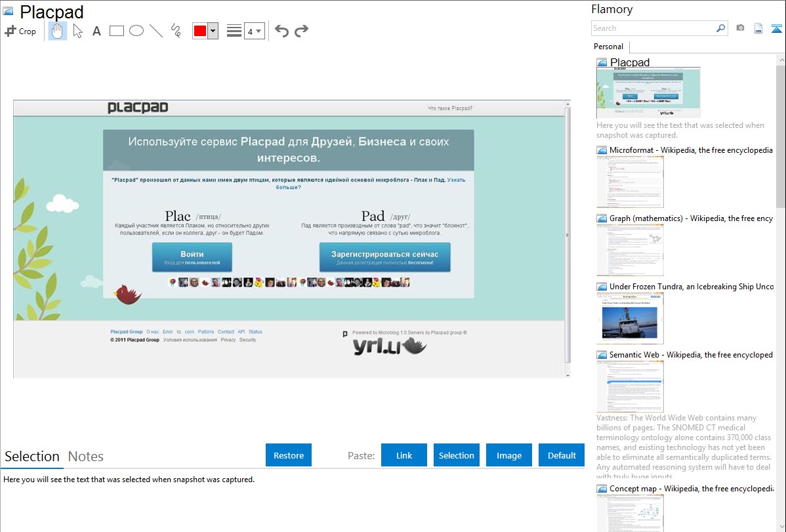Click the icon beside Under Frozen Tundra title

click(602, 287)
